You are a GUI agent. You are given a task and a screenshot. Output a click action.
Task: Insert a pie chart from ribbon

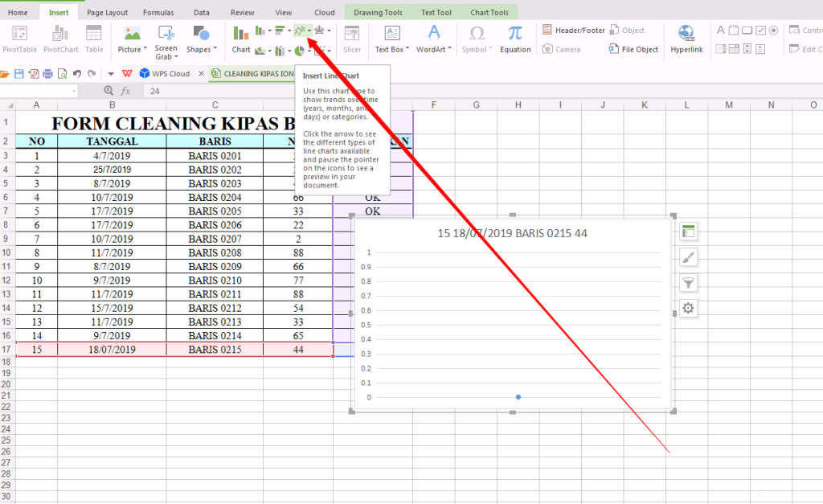299,51
